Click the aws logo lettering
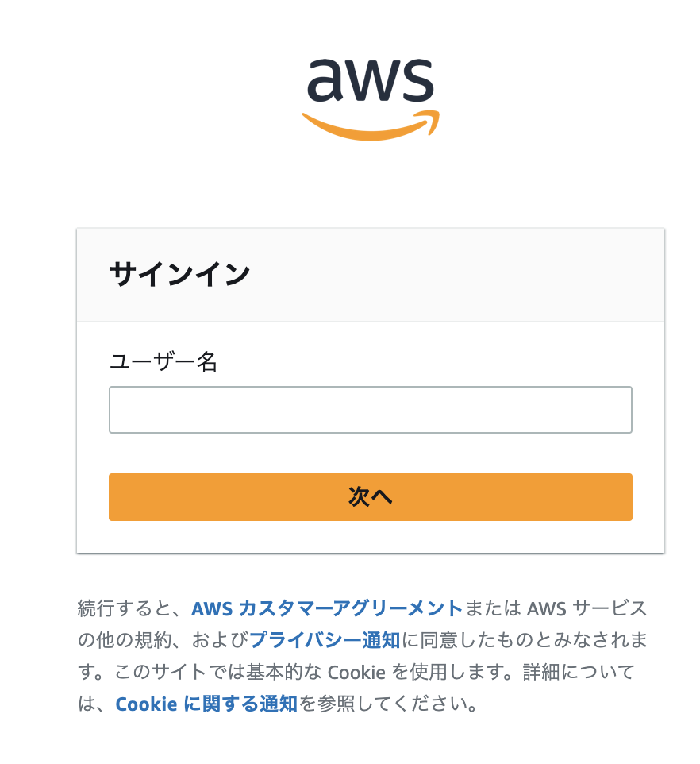 pos(370,80)
